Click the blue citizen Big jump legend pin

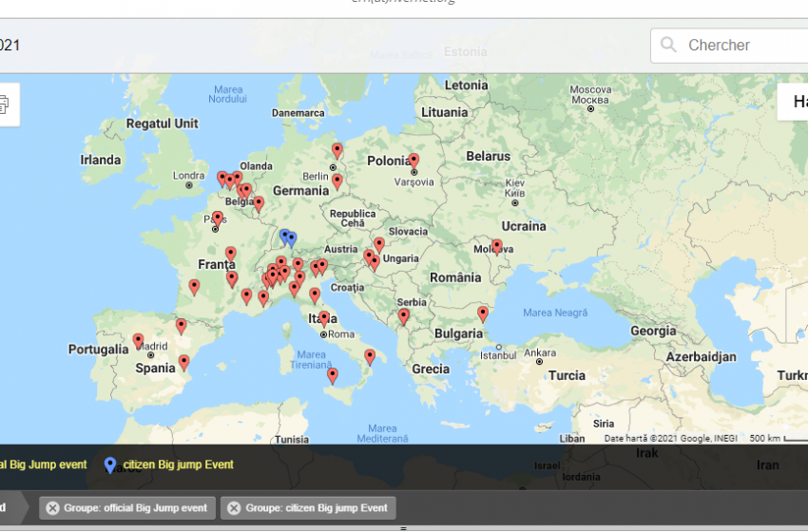[109, 465]
